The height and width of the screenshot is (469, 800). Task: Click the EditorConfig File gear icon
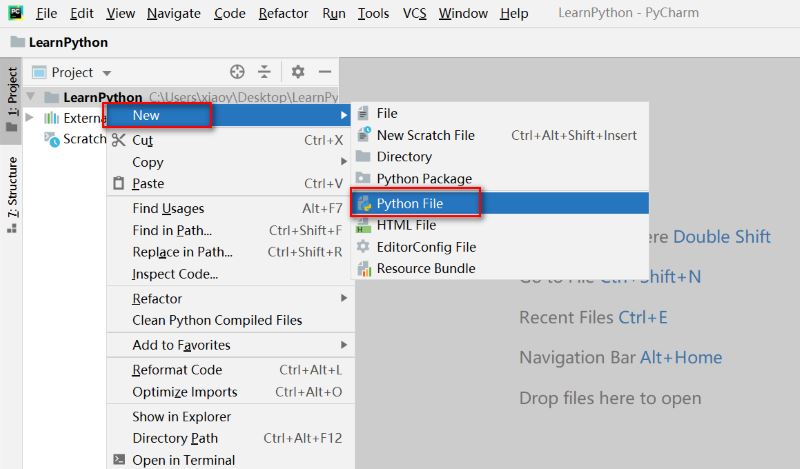click(x=364, y=247)
